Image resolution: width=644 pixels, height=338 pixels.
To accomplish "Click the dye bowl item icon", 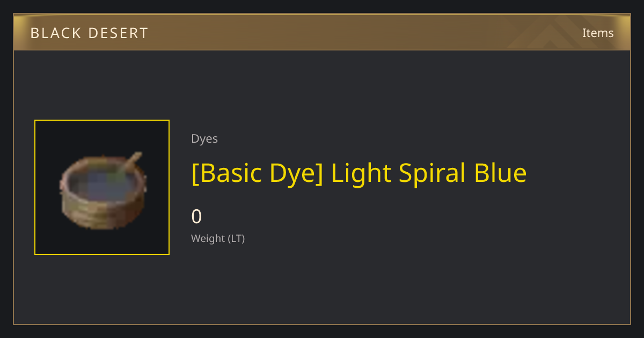I will click(103, 190).
